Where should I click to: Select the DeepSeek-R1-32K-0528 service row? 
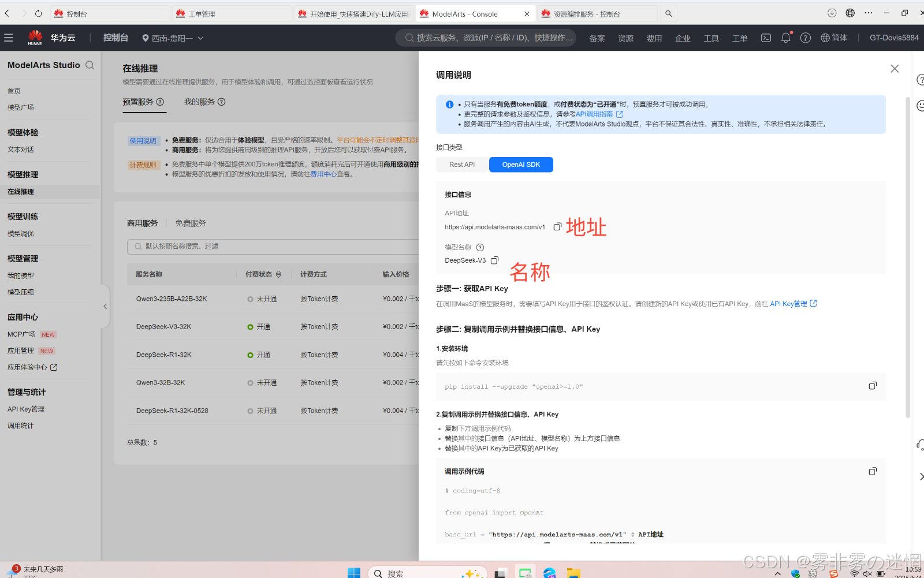pyautogui.click(x=273, y=411)
